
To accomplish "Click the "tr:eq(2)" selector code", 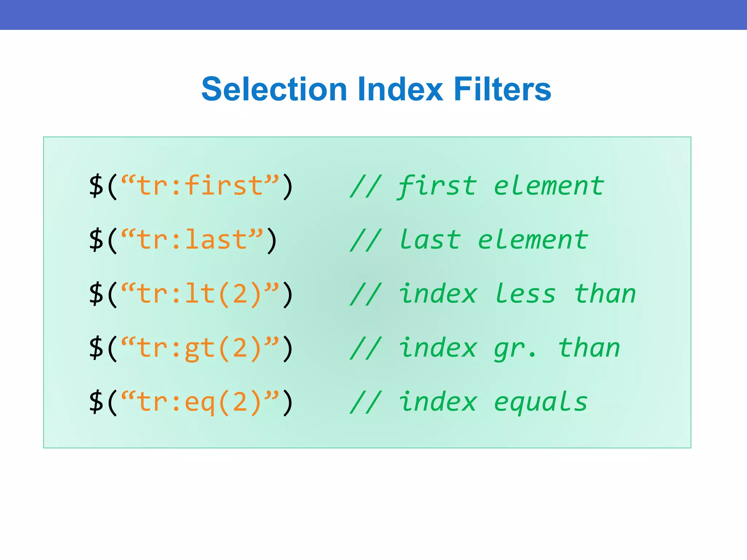I will click(200, 402).
